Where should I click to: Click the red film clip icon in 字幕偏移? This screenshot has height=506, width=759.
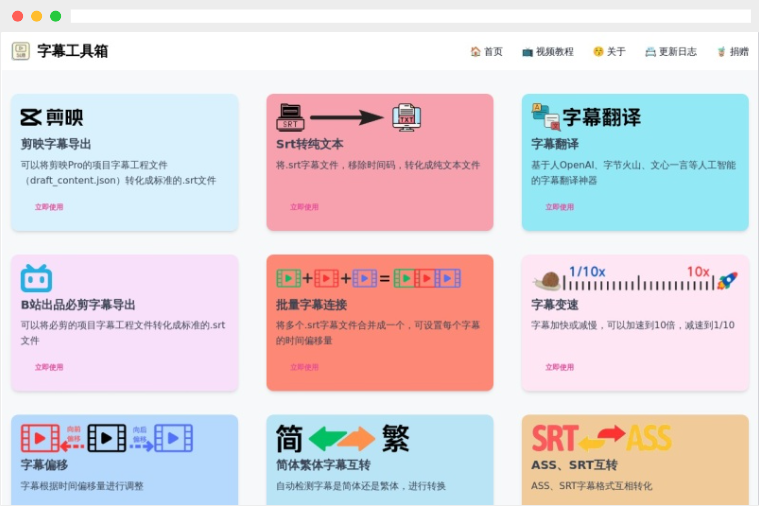pyautogui.click(x=40, y=438)
